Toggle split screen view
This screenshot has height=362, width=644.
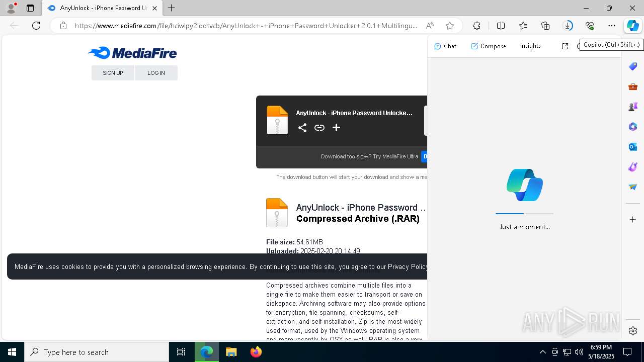(x=501, y=26)
